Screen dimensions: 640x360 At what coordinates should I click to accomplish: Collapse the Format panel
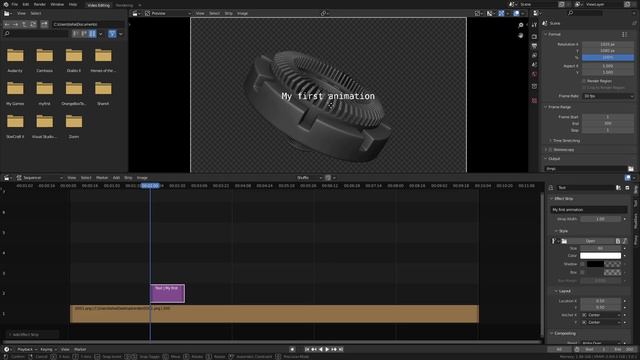pyautogui.click(x=553, y=34)
